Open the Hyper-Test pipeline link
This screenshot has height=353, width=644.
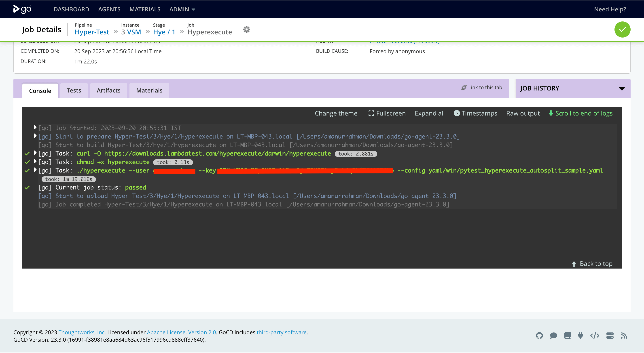[92, 32]
